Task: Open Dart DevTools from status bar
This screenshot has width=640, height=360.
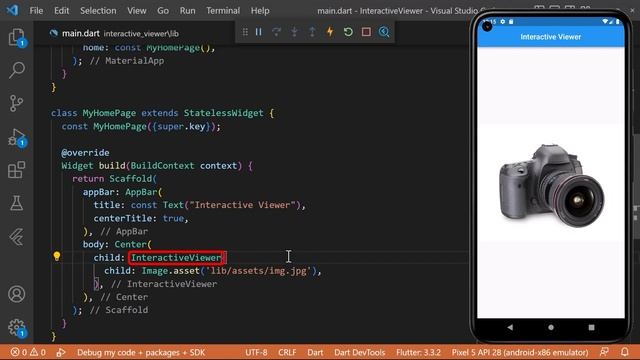Action: pyautogui.click(x=360, y=352)
